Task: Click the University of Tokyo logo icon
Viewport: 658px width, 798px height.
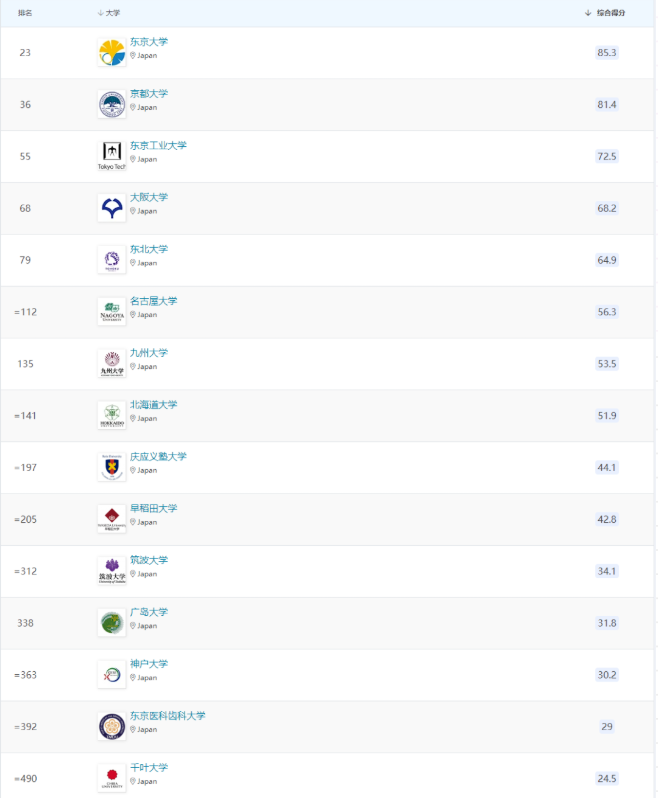Action: point(112,53)
